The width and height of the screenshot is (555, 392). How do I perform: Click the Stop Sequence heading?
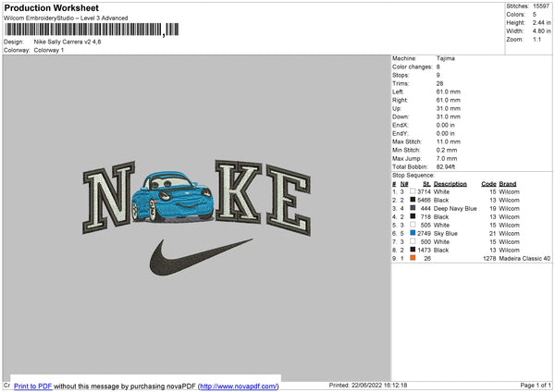tap(413, 175)
